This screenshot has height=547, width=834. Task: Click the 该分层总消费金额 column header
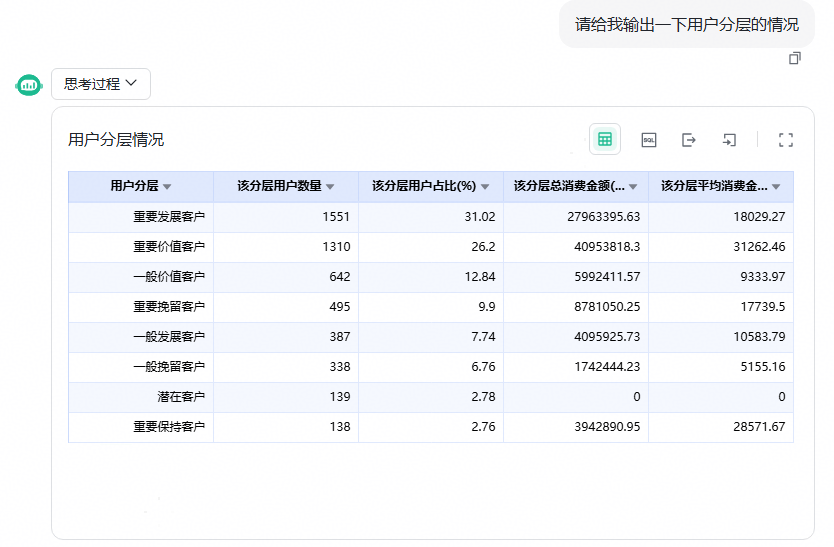coord(576,187)
